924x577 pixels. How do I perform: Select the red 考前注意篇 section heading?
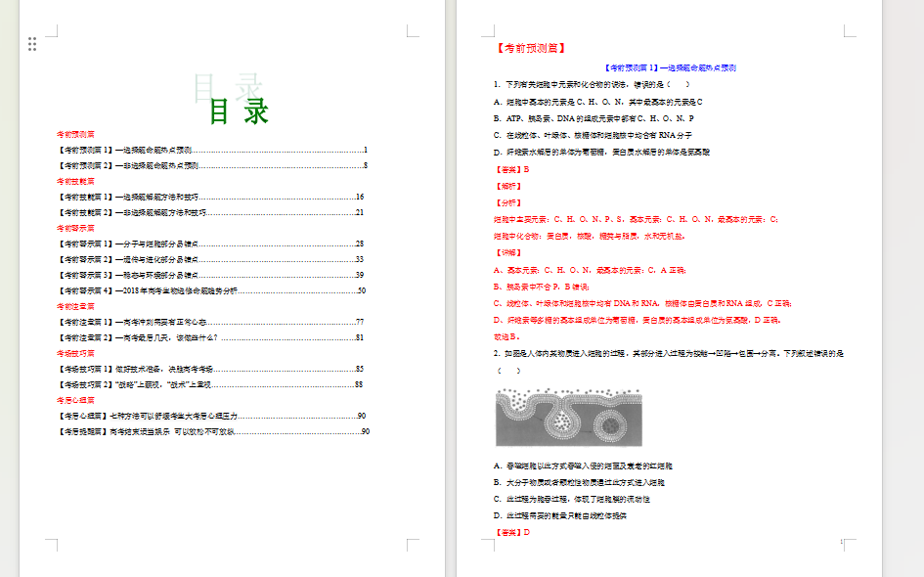click(x=75, y=306)
